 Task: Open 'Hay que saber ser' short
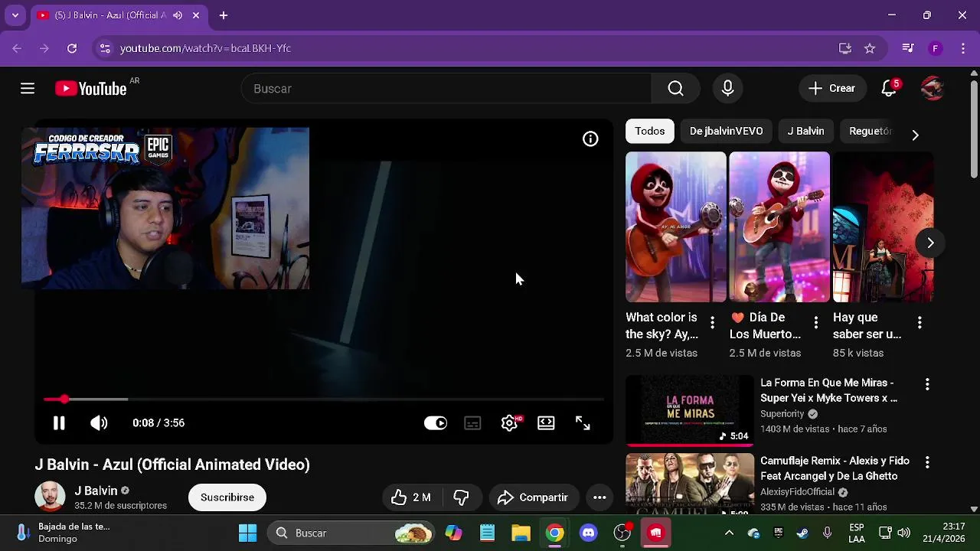[883, 227]
